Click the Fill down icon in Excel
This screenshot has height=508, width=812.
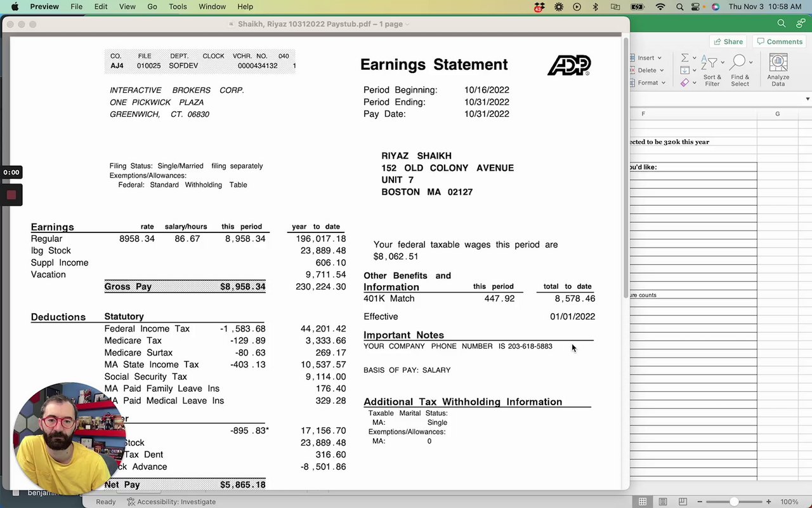click(x=685, y=70)
